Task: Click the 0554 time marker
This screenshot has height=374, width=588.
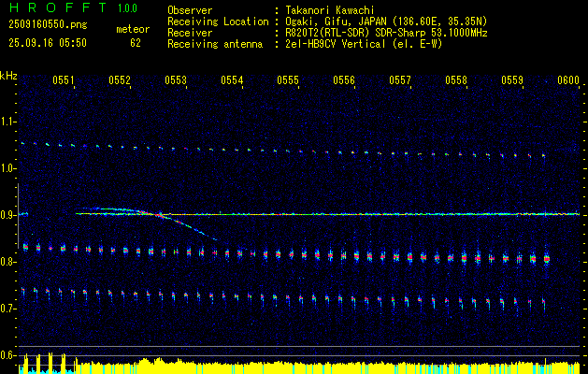Action: pos(232,79)
